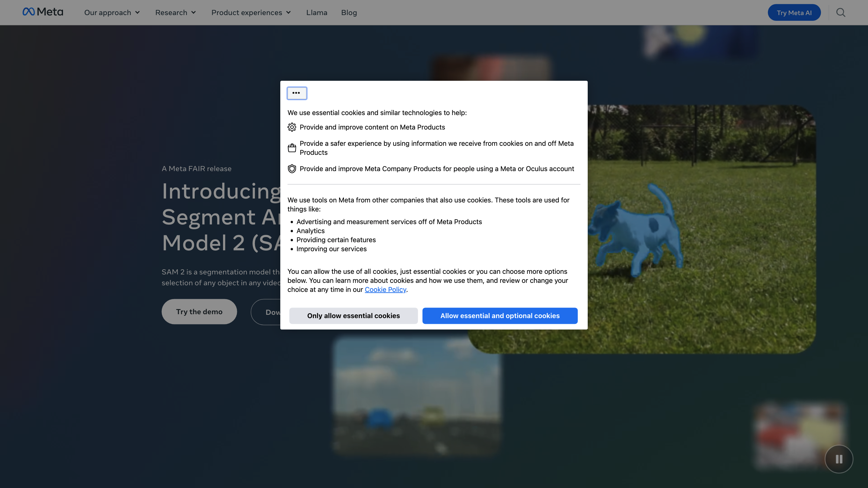The height and width of the screenshot is (488, 868).
Task: Pause the background video
Action: [x=839, y=459]
